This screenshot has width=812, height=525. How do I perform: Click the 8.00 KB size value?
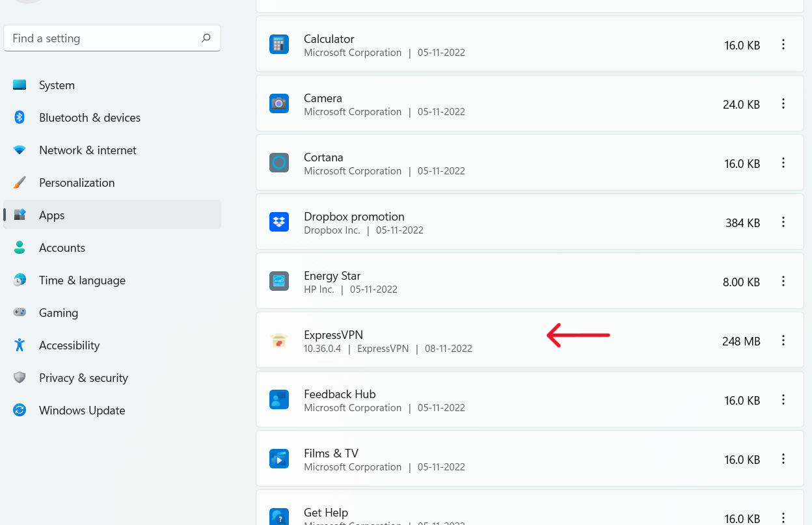tap(741, 282)
